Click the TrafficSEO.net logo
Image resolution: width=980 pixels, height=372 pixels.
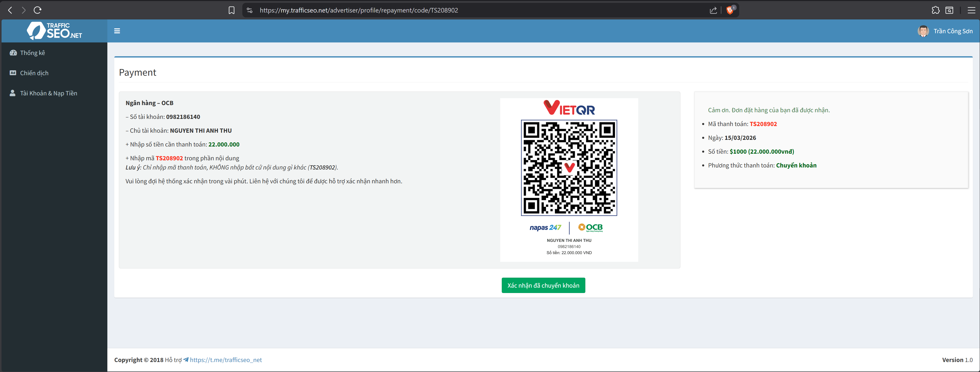click(54, 31)
